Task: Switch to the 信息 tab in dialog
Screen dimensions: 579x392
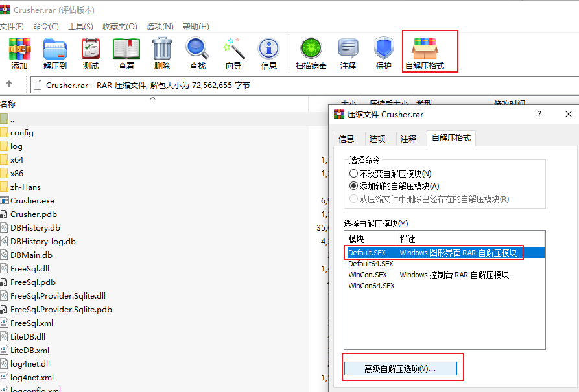Action: 346,139
